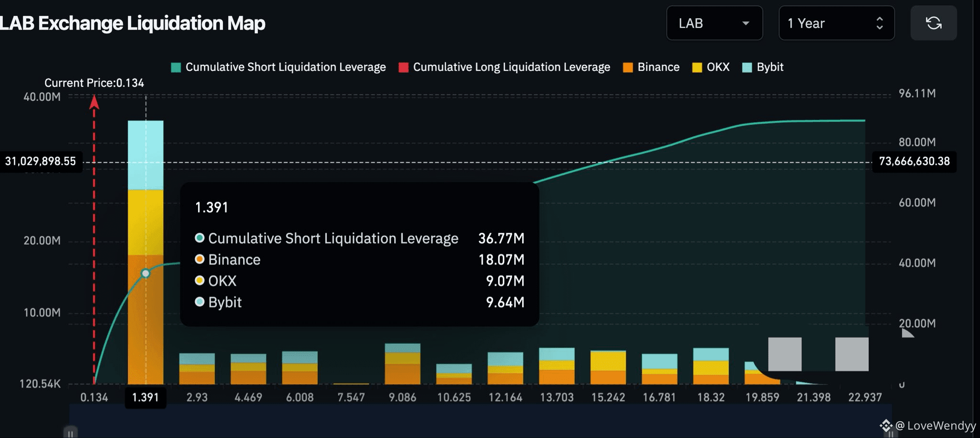Screen dimensions: 980x438
Task: Click the 21.398 x-axis label
Action: (x=813, y=397)
